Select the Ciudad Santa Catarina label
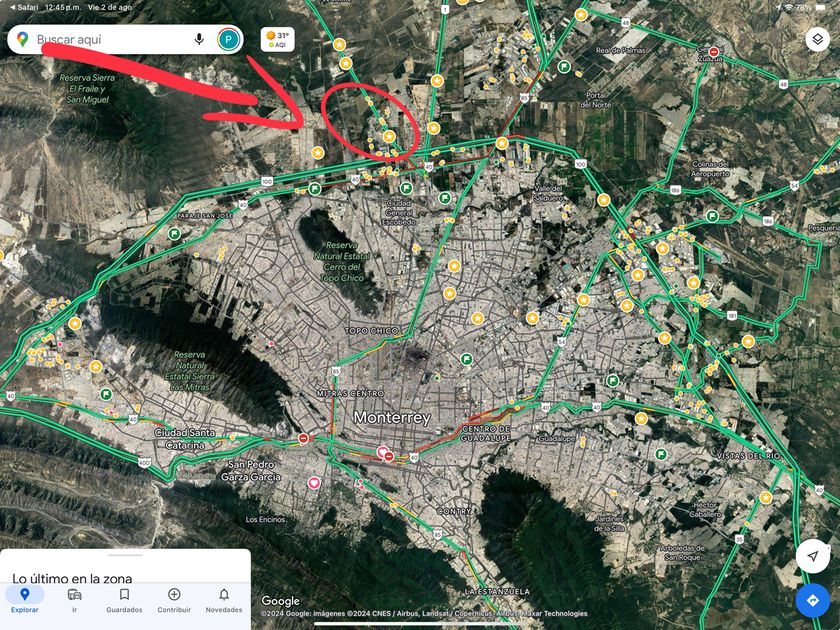 click(185, 438)
